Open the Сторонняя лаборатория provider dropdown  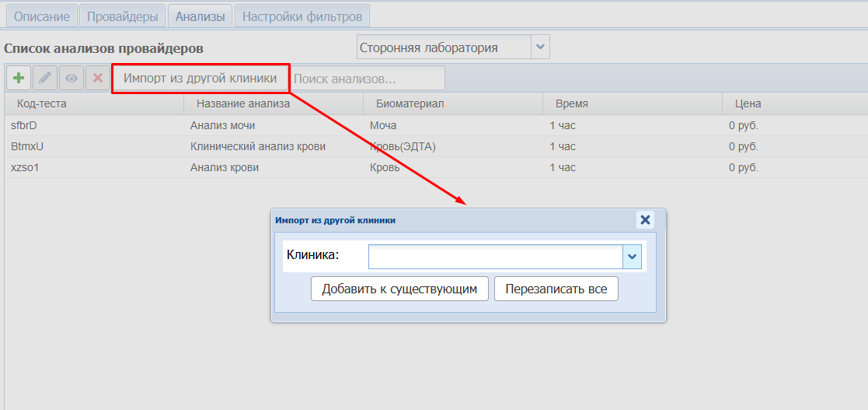tap(540, 47)
